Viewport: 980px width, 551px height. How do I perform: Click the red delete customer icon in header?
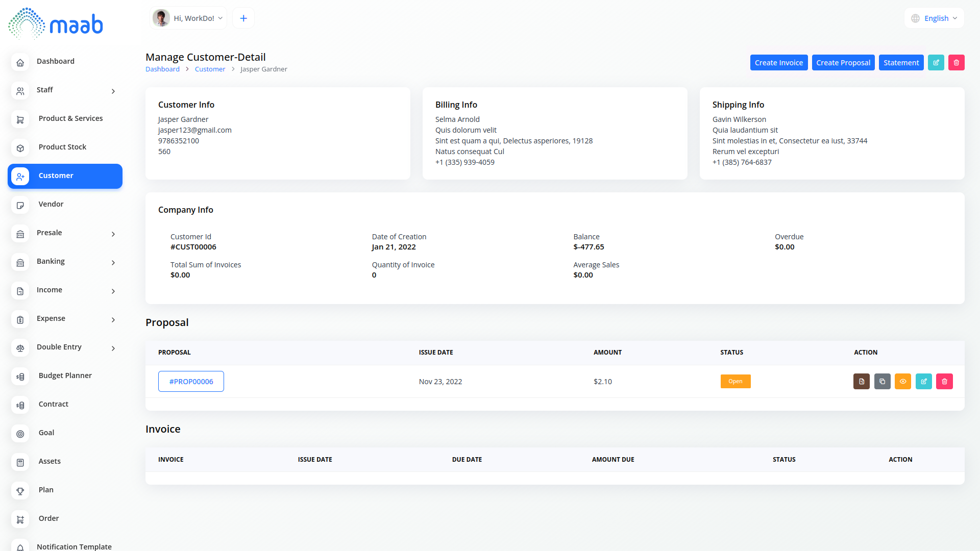(x=956, y=62)
